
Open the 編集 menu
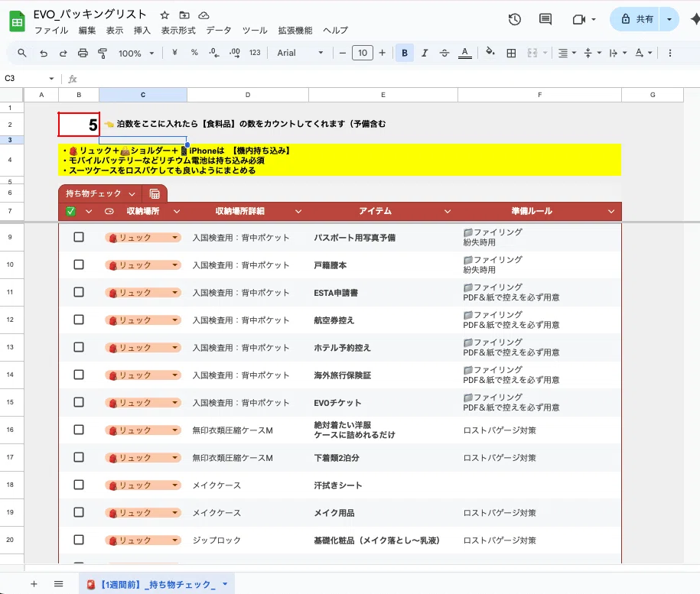[87, 31]
